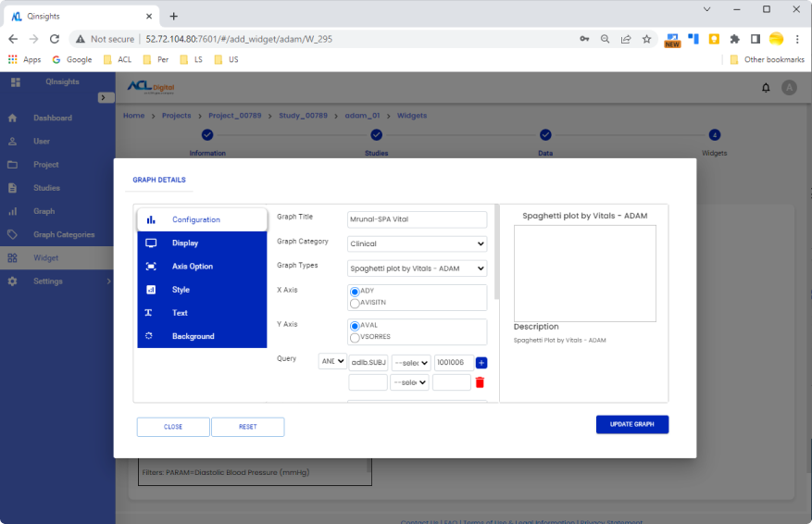Switch to the Axis Option tab
This screenshot has height=524, width=812.
point(192,267)
